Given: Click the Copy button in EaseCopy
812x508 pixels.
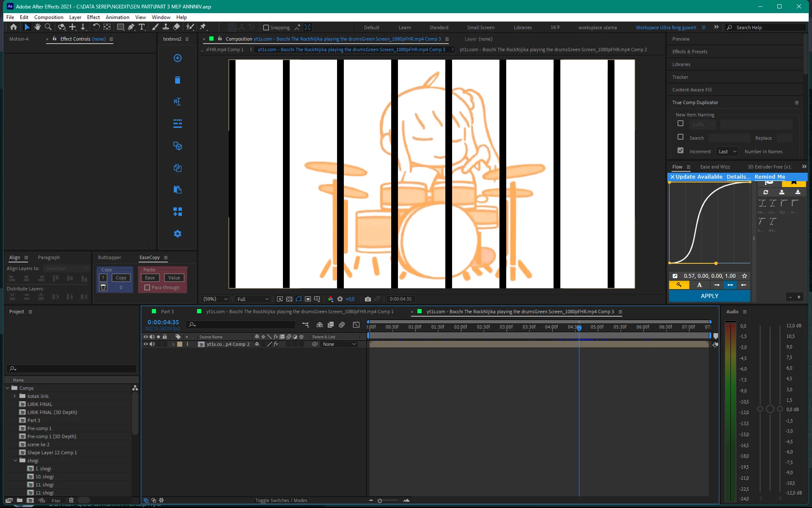Looking at the screenshot, I should pyautogui.click(x=121, y=278).
